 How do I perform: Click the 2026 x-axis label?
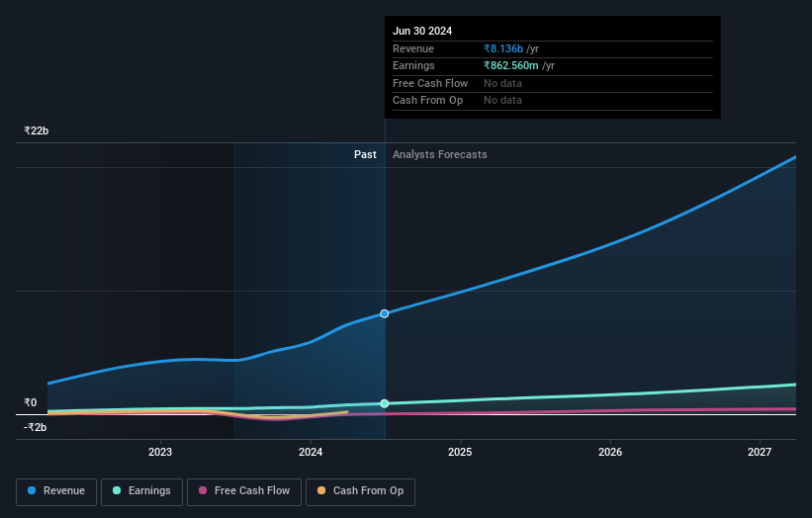point(610,453)
